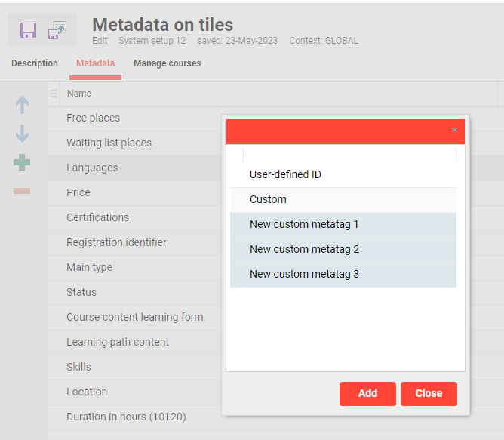Screen dimensions: 504x440
Task: Click the Save floppy disk icon
Action: (x=28, y=30)
